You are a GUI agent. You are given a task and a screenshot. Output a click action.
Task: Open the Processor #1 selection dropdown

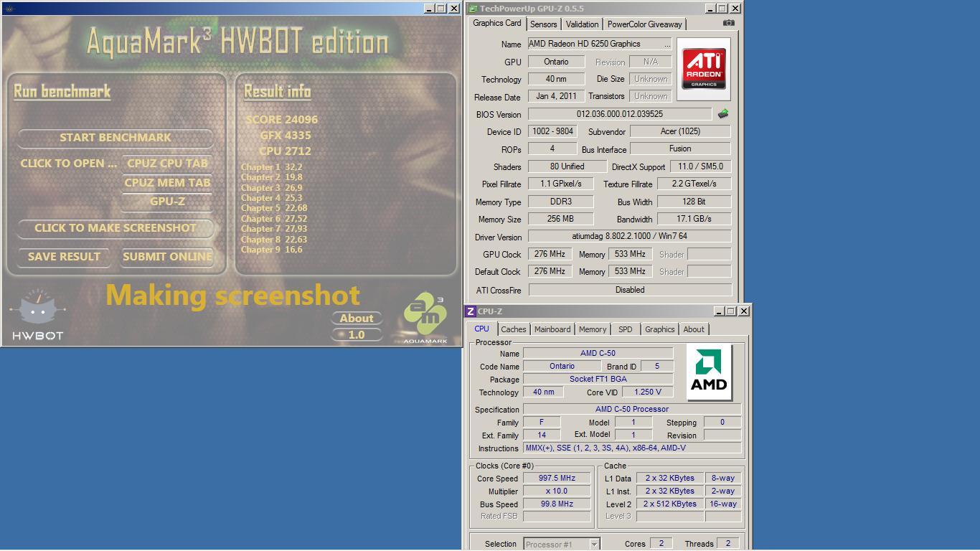point(562,544)
